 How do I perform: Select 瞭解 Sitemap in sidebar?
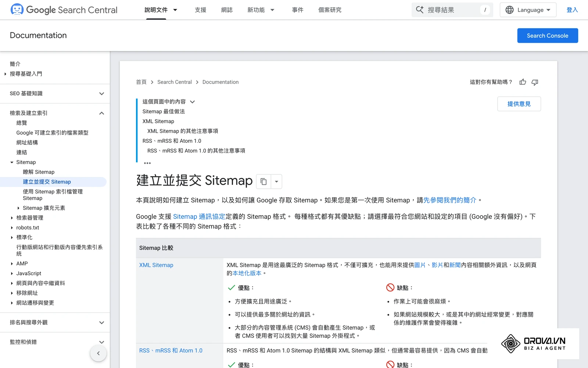(39, 172)
